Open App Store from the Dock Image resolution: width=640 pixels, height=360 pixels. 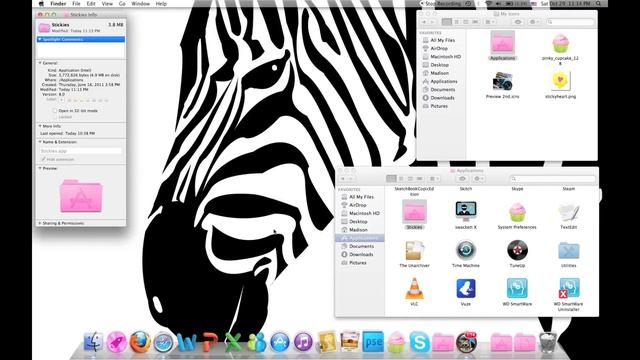point(280,342)
